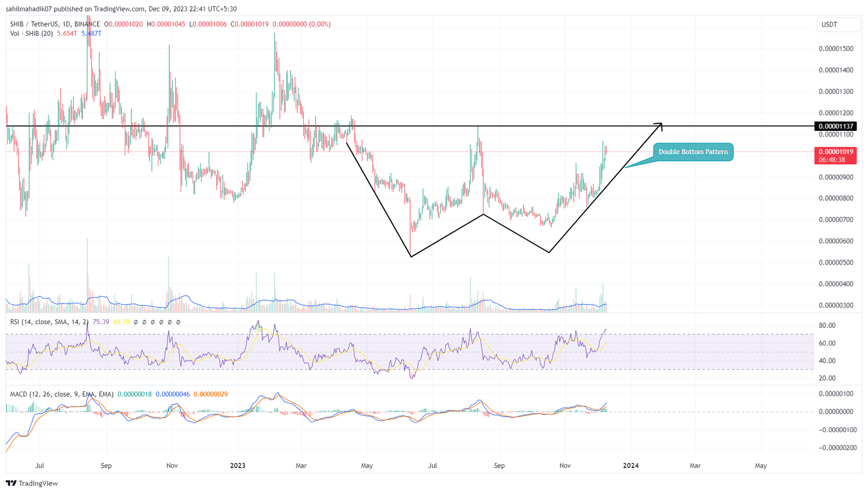The width and height of the screenshot is (868, 493).
Task: Click the TradingView wordmark text
Action: (x=38, y=483)
